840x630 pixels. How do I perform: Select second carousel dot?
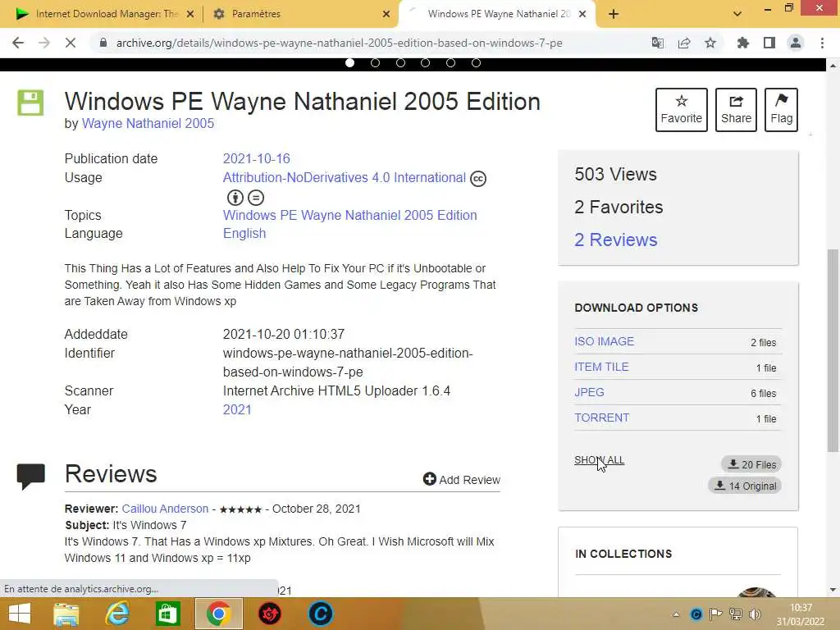375,62
